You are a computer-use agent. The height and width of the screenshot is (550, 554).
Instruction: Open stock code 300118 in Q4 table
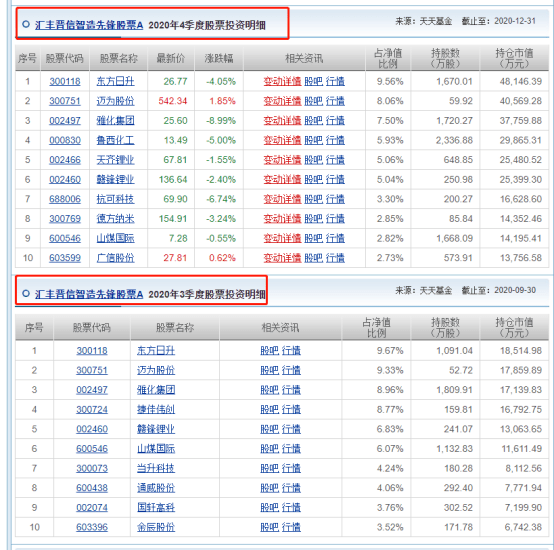(65, 82)
